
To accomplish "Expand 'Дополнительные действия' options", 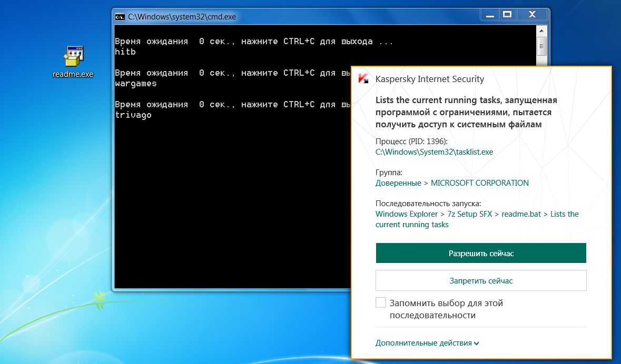I will 427,343.
